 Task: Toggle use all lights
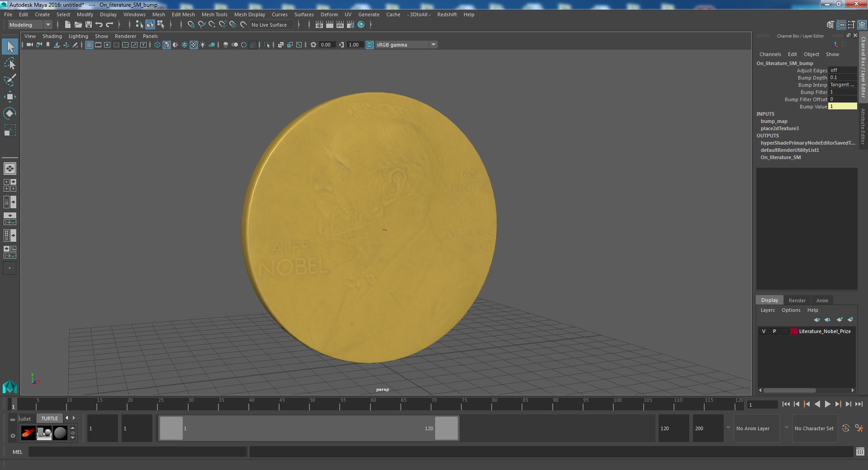point(203,45)
